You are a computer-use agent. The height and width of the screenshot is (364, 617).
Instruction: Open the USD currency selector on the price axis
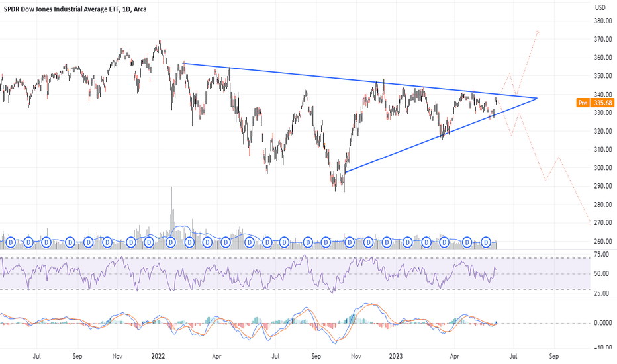(x=600, y=7)
